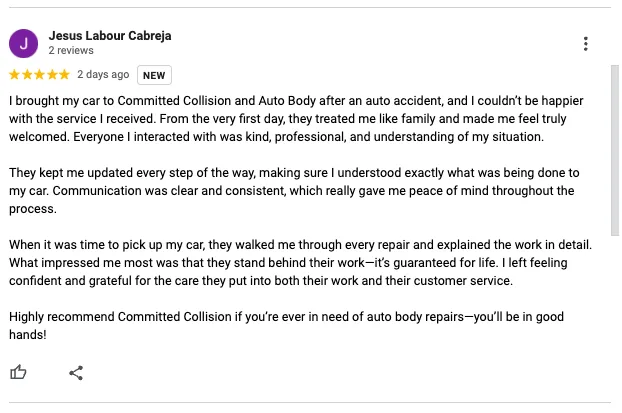
Task: Like the review with thumbs-up icon
Action: [18, 373]
